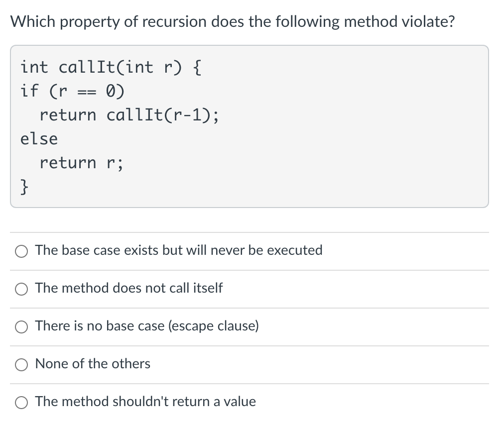Image resolution: width=504 pixels, height=427 pixels.
Task: Select radio button for base case never executed
Action: pos(21,251)
